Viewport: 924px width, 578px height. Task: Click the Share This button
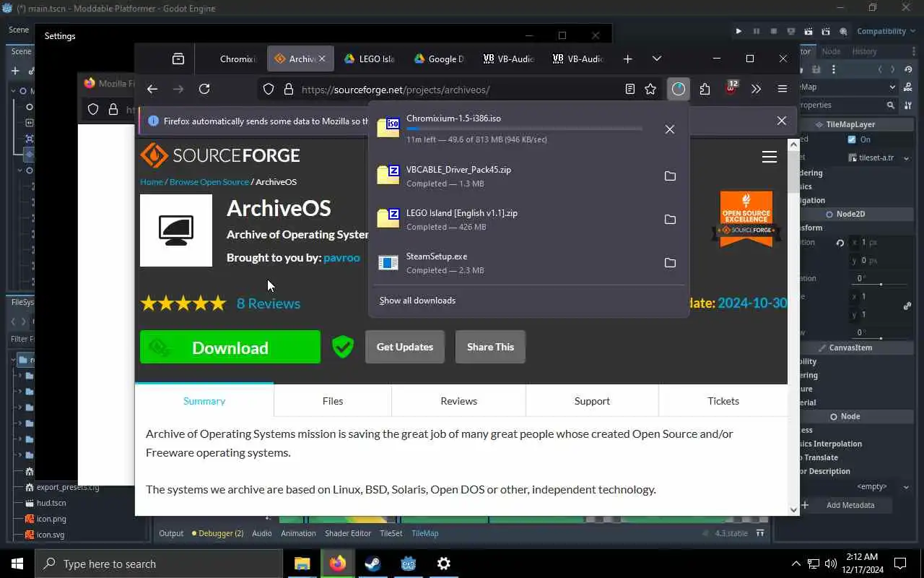pyautogui.click(x=490, y=347)
